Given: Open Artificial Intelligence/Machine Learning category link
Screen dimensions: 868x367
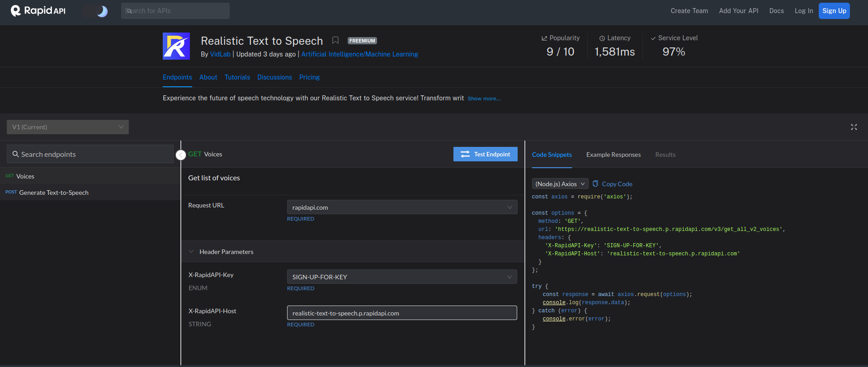Looking at the screenshot, I should 359,54.
